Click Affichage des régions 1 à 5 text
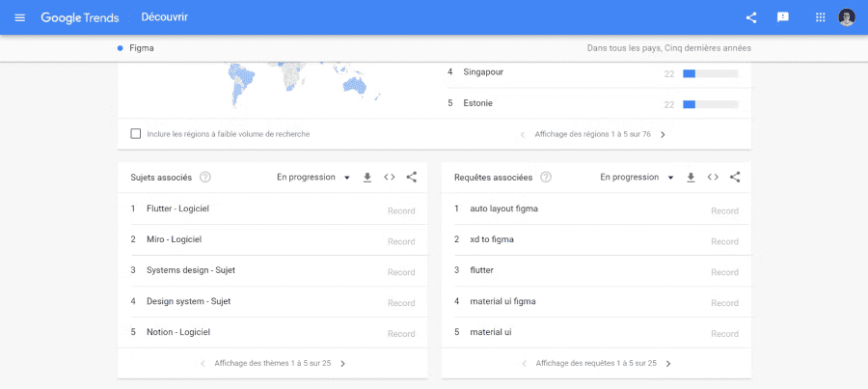 [x=592, y=135]
